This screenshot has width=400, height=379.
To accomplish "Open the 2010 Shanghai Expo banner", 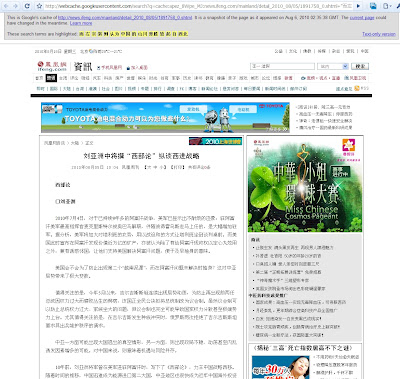I will tap(215, 141).
